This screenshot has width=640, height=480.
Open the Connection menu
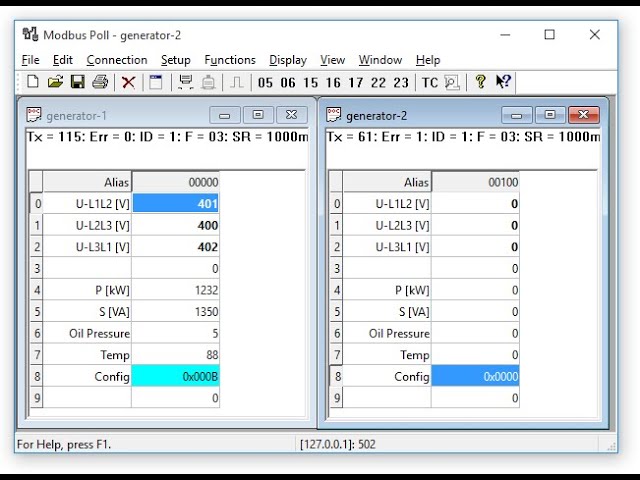coord(116,60)
